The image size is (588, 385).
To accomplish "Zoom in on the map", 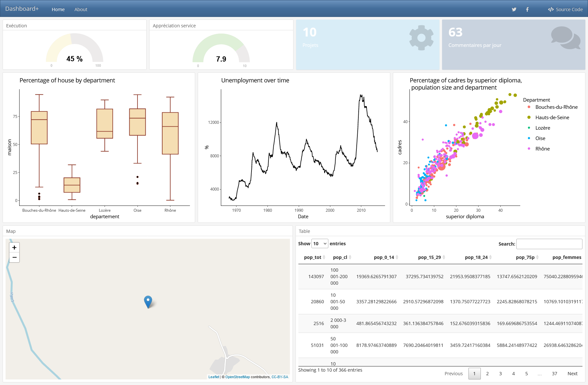I will 14,248.
